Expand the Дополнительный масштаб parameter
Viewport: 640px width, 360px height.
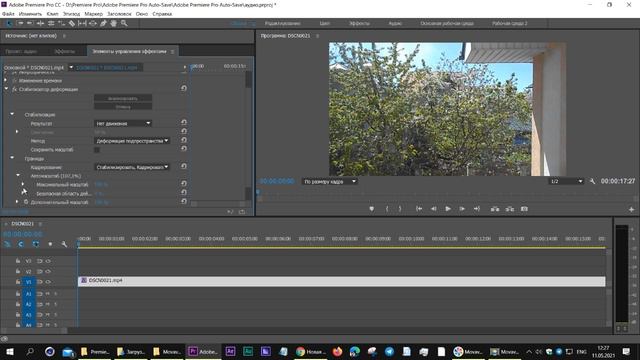tap(17, 202)
